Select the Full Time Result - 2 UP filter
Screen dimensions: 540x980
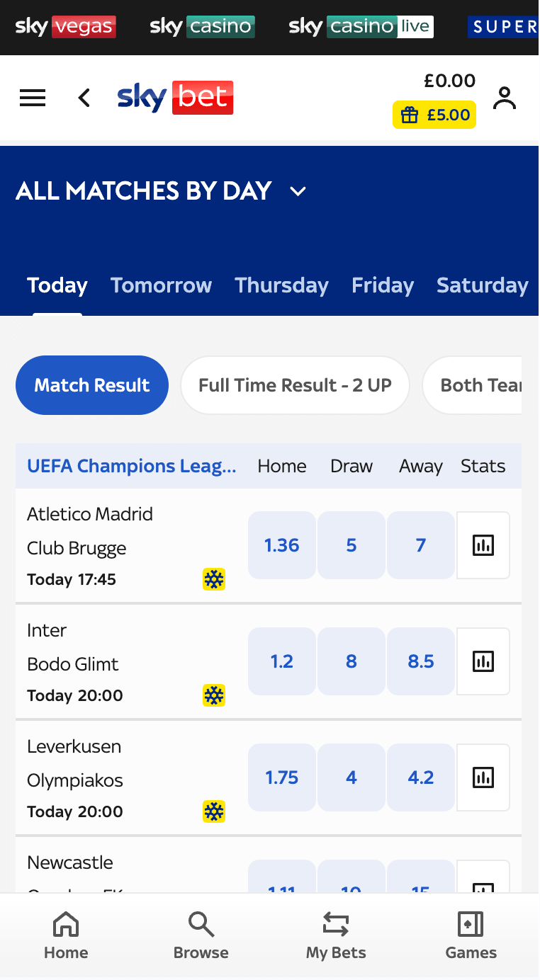click(295, 385)
